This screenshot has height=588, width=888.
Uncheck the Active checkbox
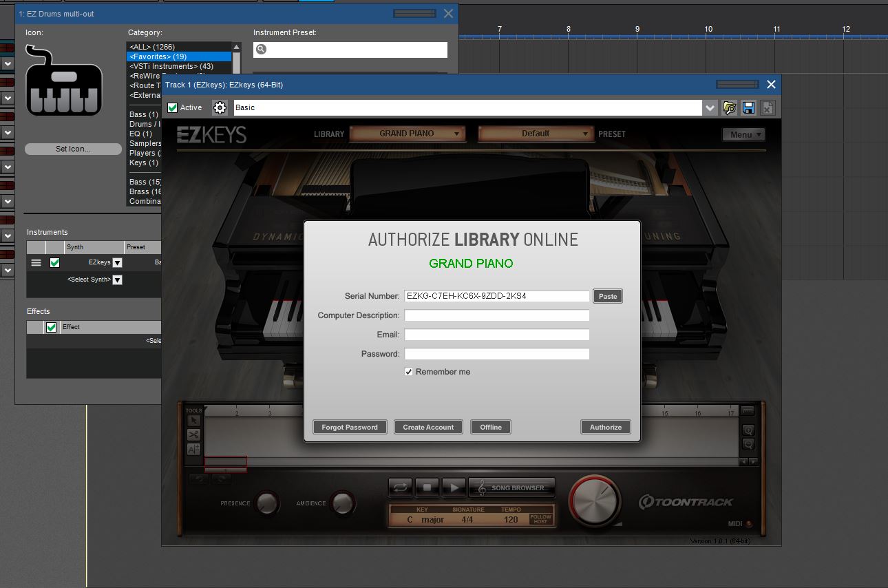click(173, 107)
